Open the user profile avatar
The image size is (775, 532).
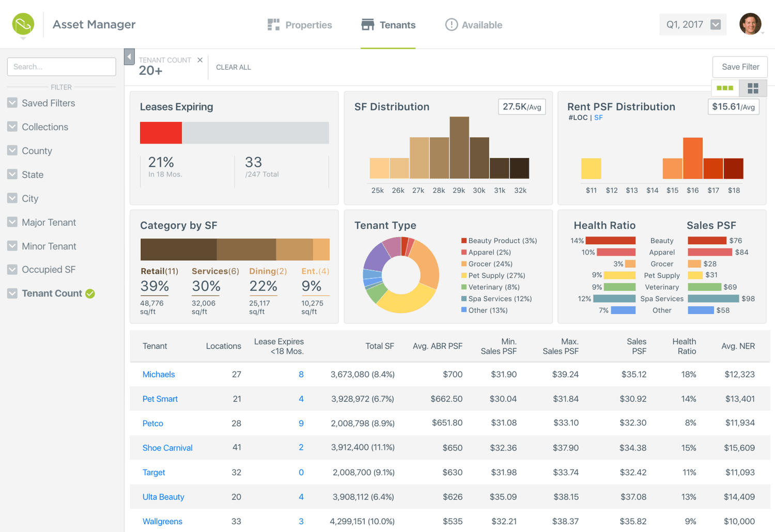tap(750, 24)
